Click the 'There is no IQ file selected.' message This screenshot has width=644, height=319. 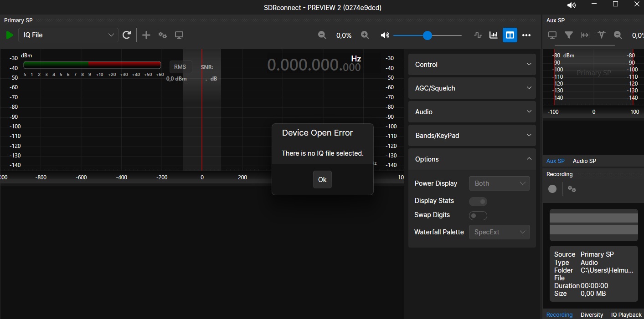323,153
